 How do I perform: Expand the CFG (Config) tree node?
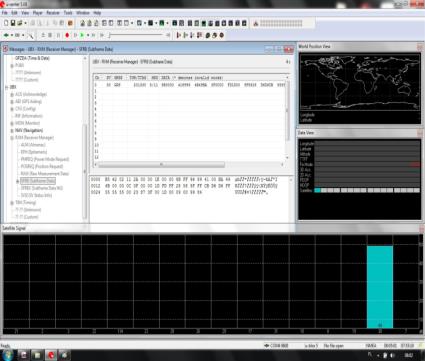[12, 109]
